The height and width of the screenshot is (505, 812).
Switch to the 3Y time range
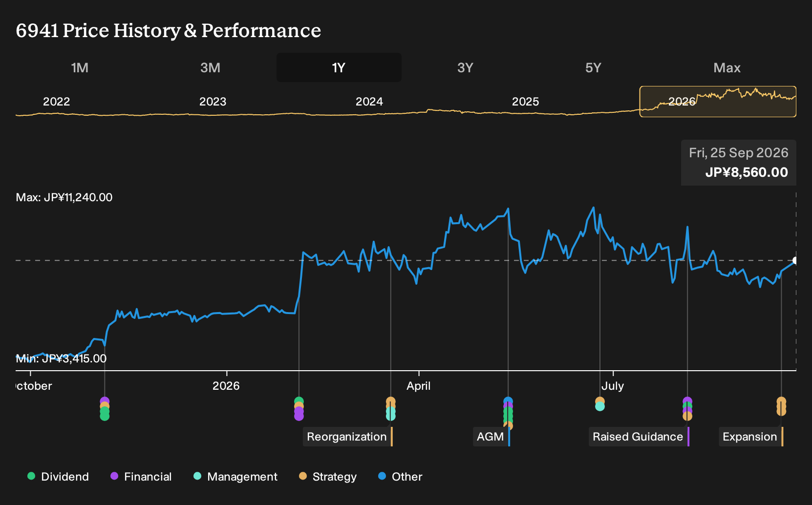[x=465, y=67]
